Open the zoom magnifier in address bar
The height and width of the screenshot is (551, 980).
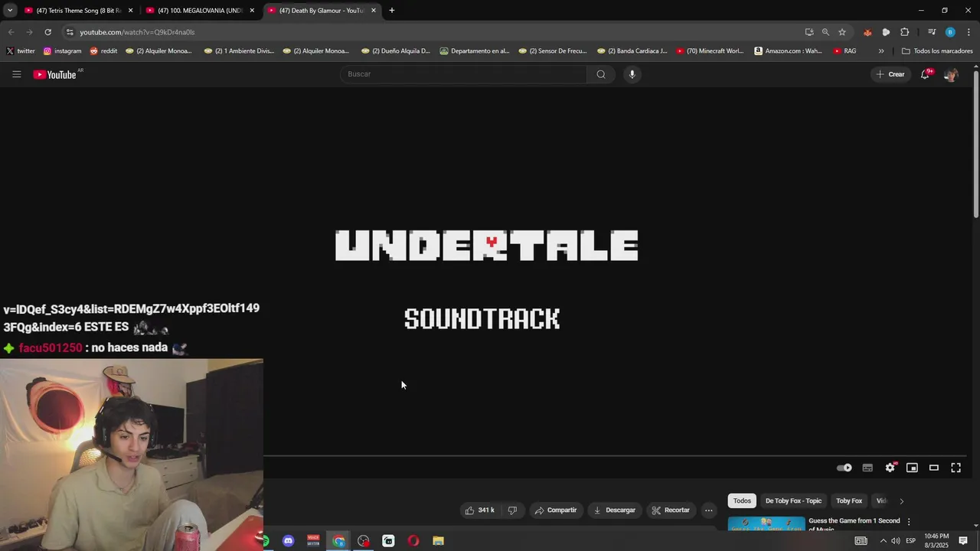pyautogui.click(x=825, y=32)
